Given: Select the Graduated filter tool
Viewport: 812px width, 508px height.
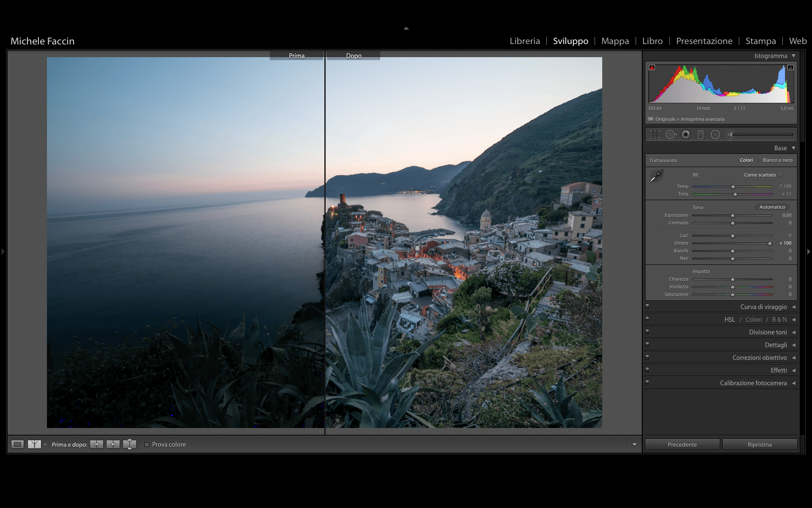Looking at the screenshot, I should tap(700, 135).
